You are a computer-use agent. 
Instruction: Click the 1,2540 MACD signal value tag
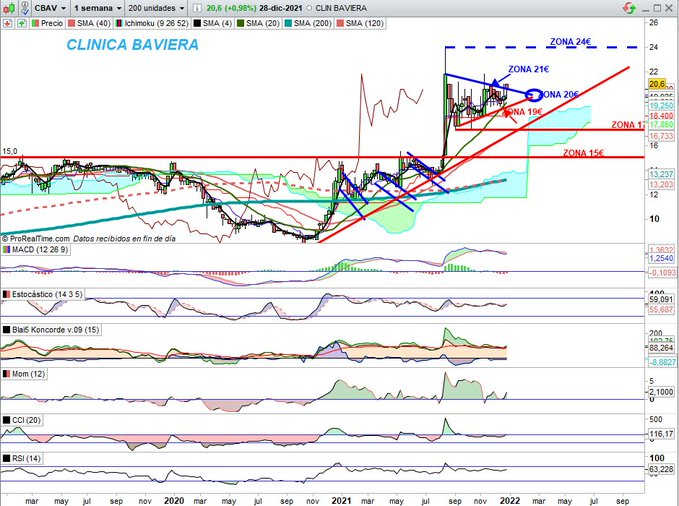[x=661, y=259]
